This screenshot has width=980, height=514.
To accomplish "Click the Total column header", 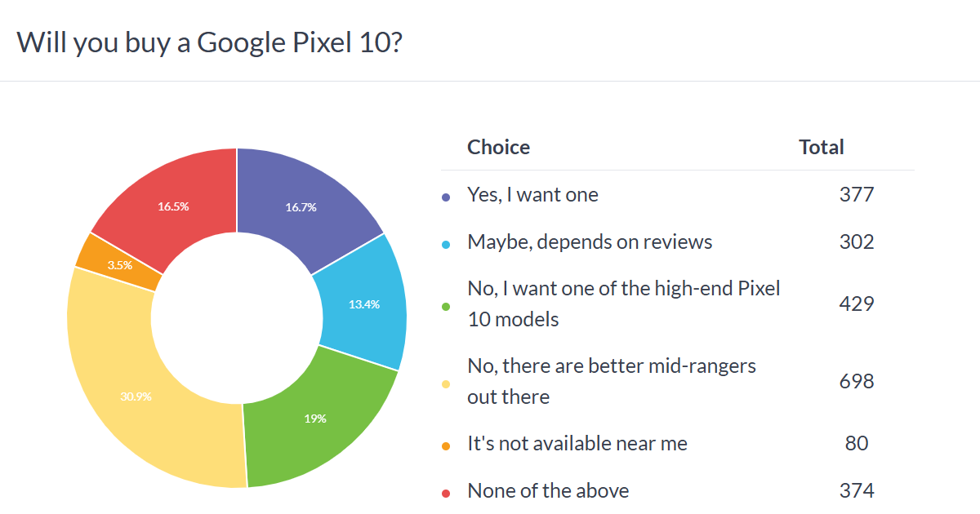I will tap(821, 148).
